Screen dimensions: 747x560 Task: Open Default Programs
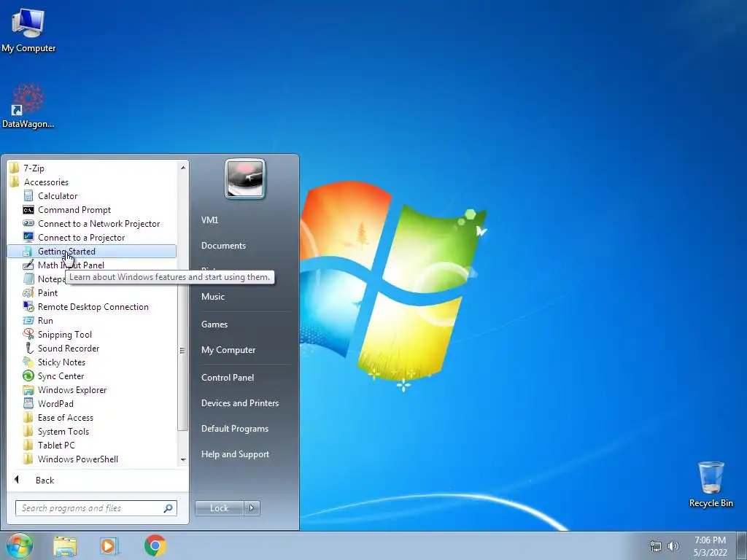(234, 429)
